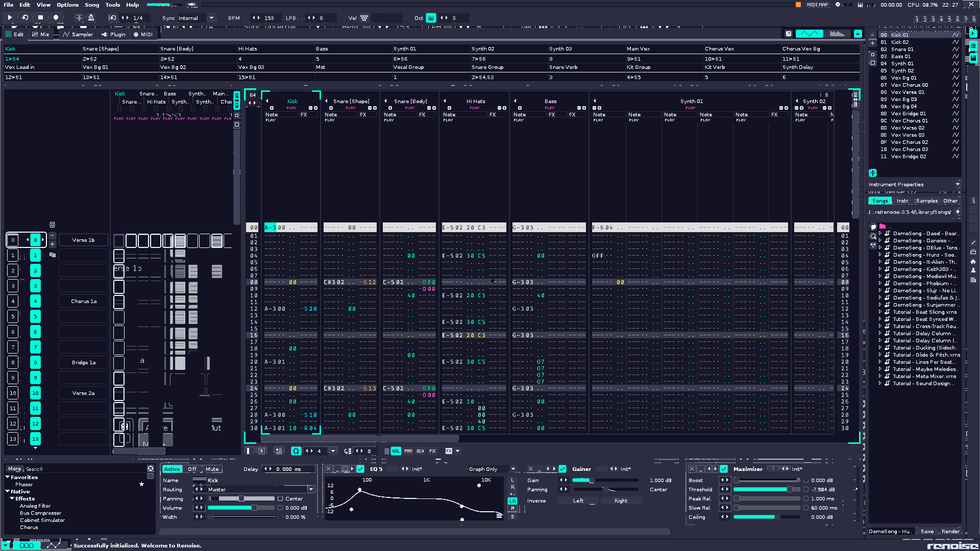The image size is (980, 551).
Task: Switch to the Mix tab
Action: point(40,34)
